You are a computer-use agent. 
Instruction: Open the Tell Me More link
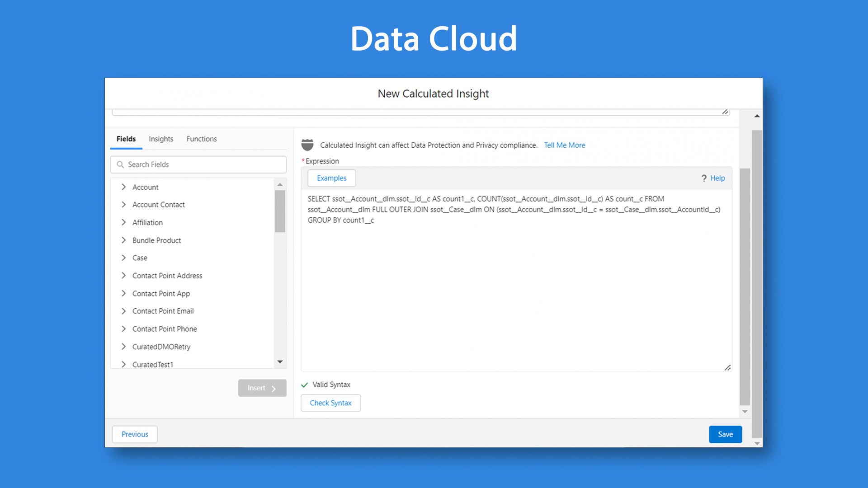565,145
